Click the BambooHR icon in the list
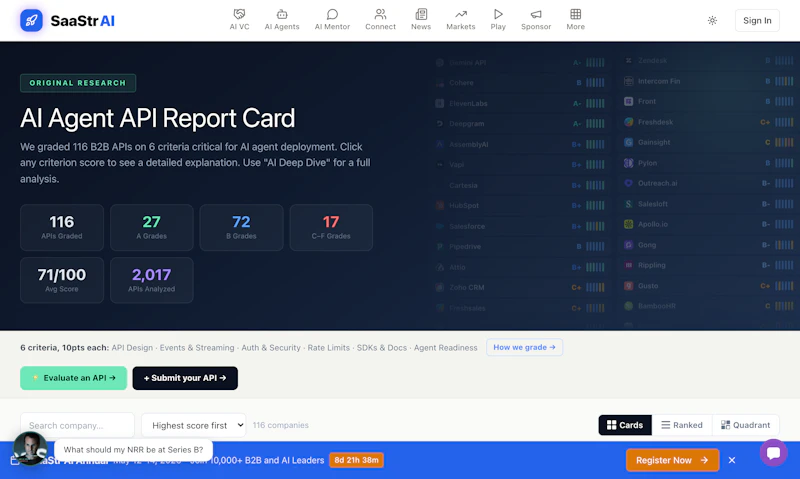Viewport: 800px width, 479px height. click(x=629, y=306)
